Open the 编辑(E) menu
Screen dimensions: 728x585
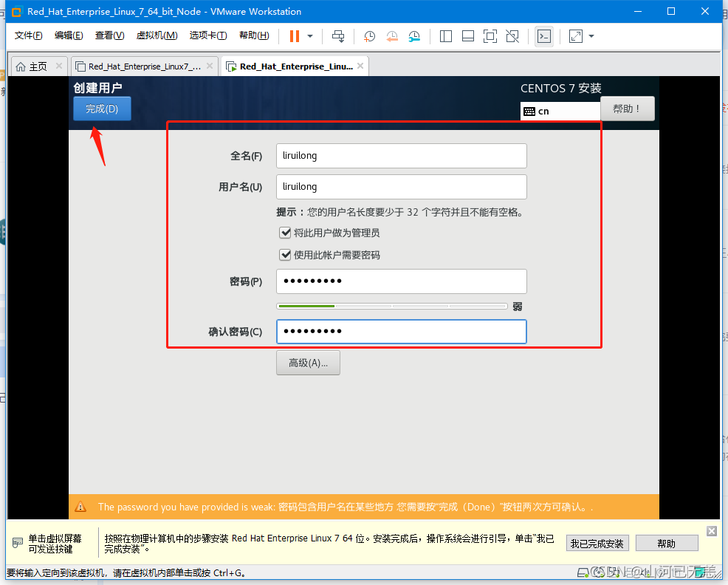coord(69,35)
